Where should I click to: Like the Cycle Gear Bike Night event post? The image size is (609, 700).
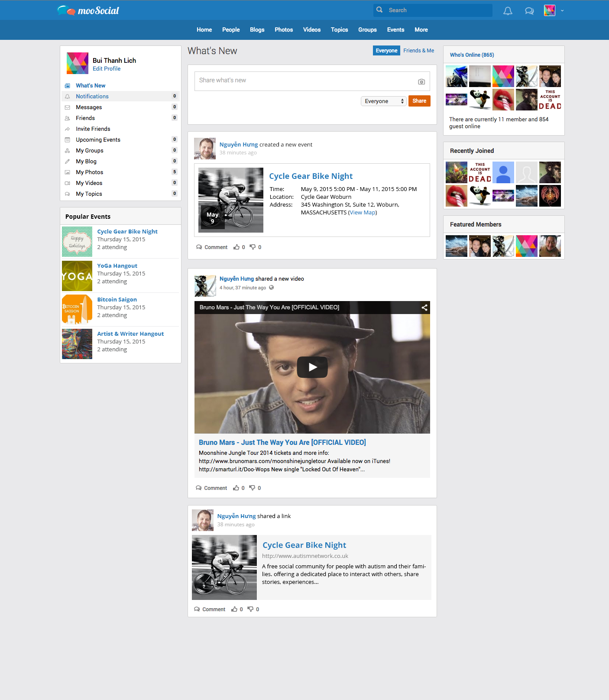pyautogui.click(x=236, y=247)
